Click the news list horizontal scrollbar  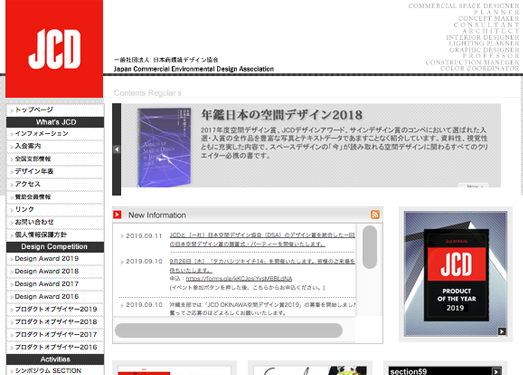[x=228, y=330]
